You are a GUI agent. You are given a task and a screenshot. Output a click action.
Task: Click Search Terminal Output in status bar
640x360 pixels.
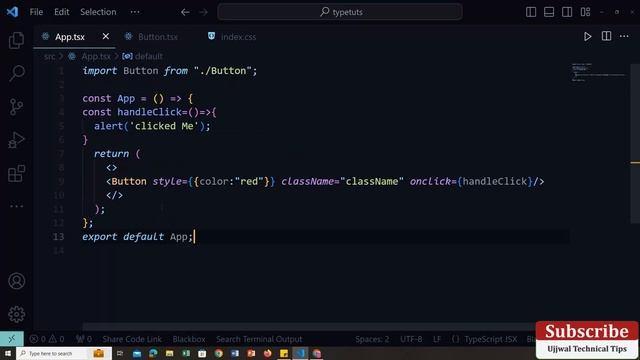(x=259, y=339)
